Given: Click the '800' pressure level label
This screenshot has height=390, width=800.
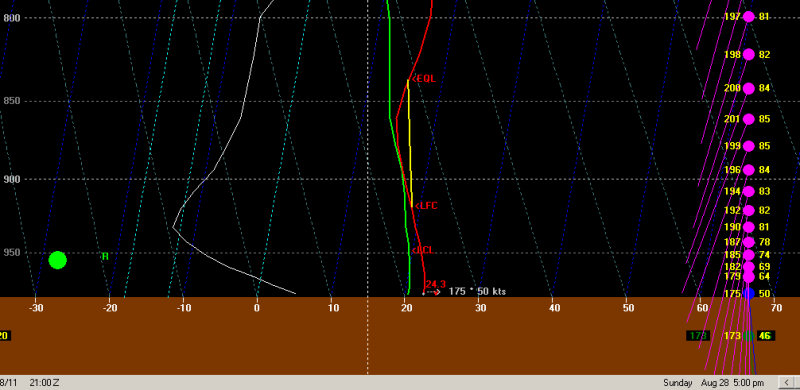Looking at the screenshot, I should 11,18.
